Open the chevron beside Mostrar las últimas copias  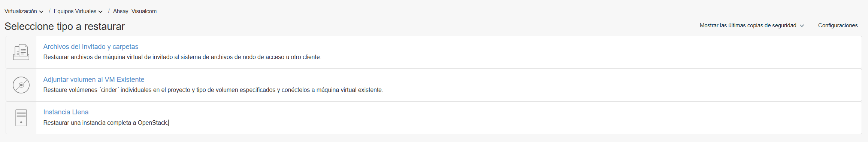pos(802,26)
